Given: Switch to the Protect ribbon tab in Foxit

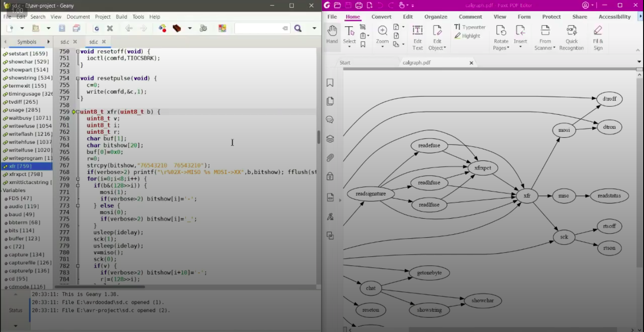Looking at the screenshot, I should [551, 17].
